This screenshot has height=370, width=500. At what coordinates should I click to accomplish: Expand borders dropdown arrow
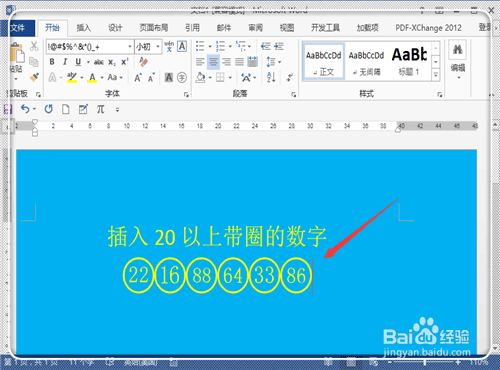tap(230, 78)
